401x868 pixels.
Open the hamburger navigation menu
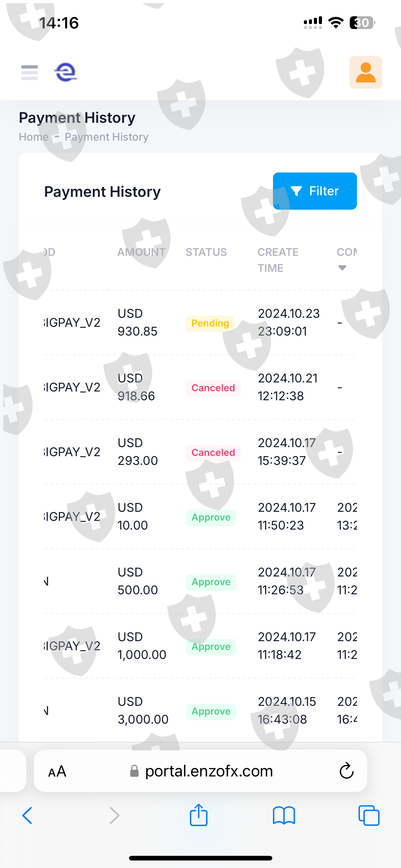click(29, 72)
